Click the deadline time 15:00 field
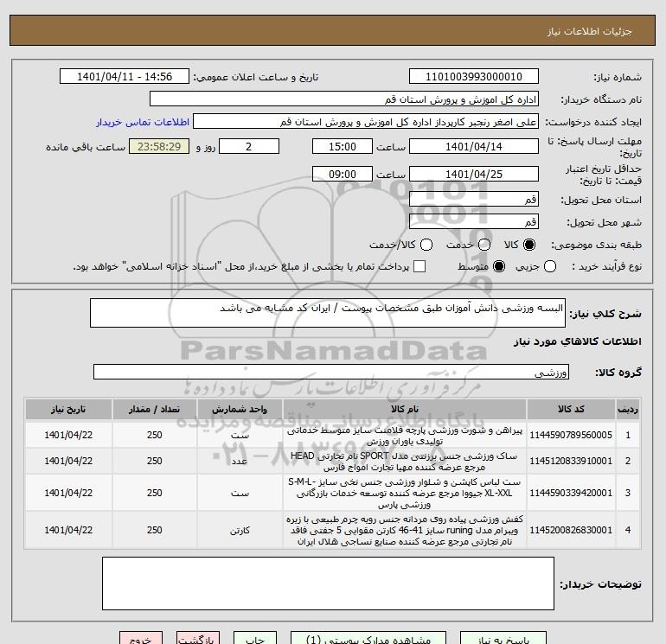This screenshot has width=666, height=644. (x=343, y=146)
